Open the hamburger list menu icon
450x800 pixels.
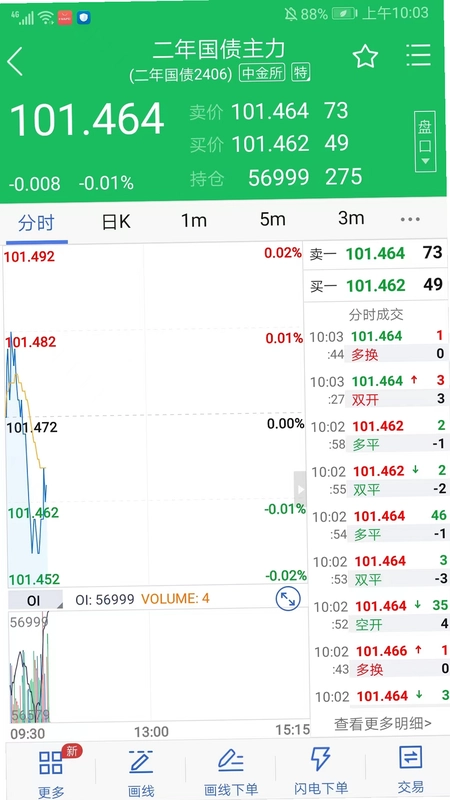click(418, 55)
